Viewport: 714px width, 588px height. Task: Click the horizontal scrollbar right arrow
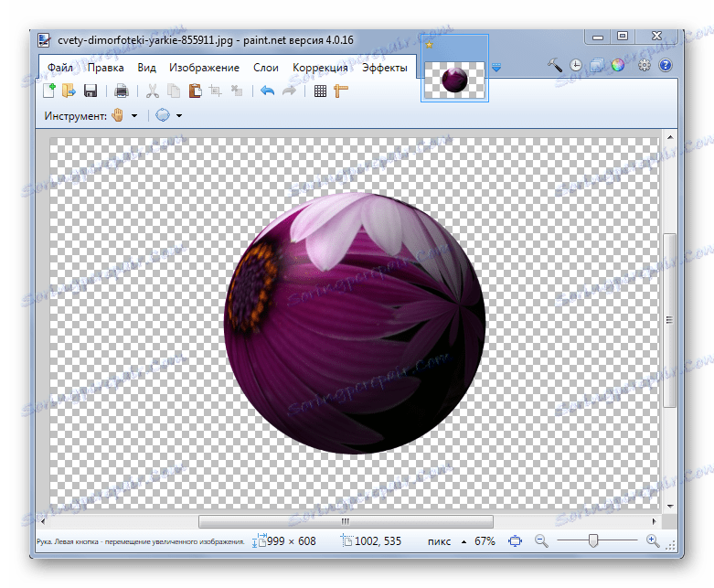(654, 521)
